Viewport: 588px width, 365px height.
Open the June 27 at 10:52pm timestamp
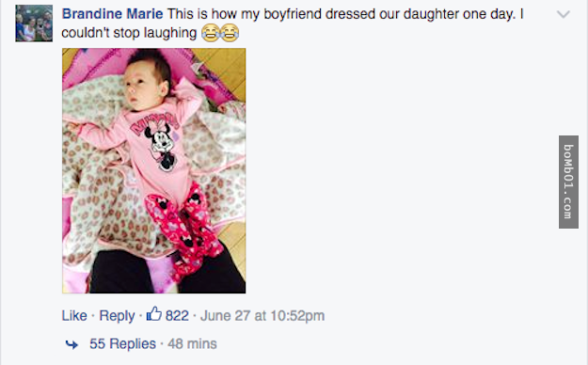tap(262, 315)
